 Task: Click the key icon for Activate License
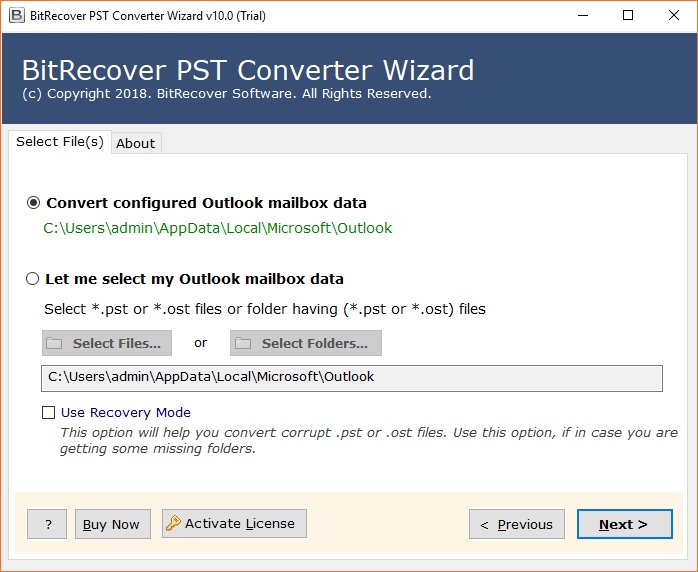174,523
